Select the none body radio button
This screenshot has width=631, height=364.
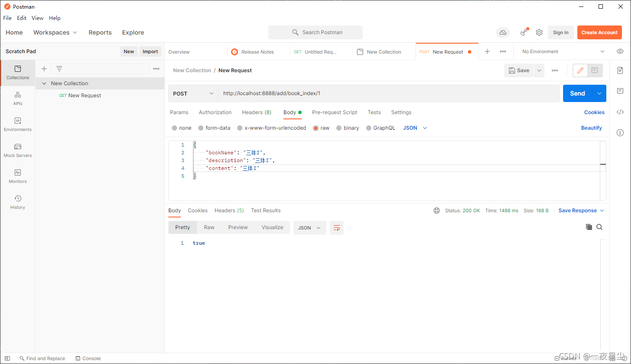(174, 128)
